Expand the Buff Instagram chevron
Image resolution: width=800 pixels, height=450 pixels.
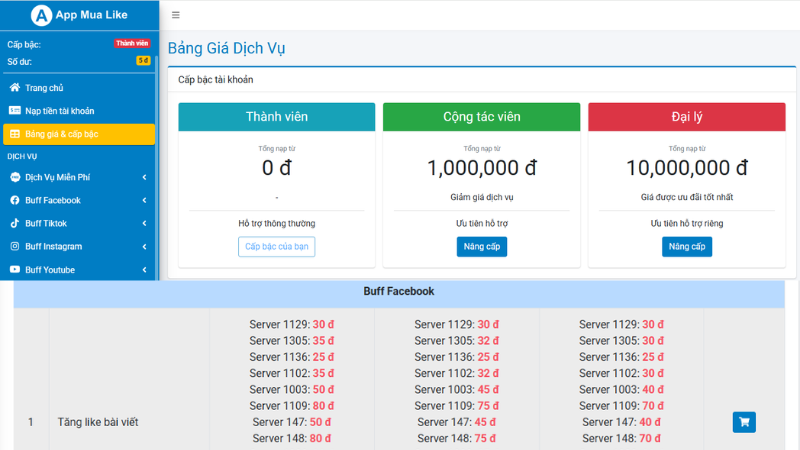144,246
